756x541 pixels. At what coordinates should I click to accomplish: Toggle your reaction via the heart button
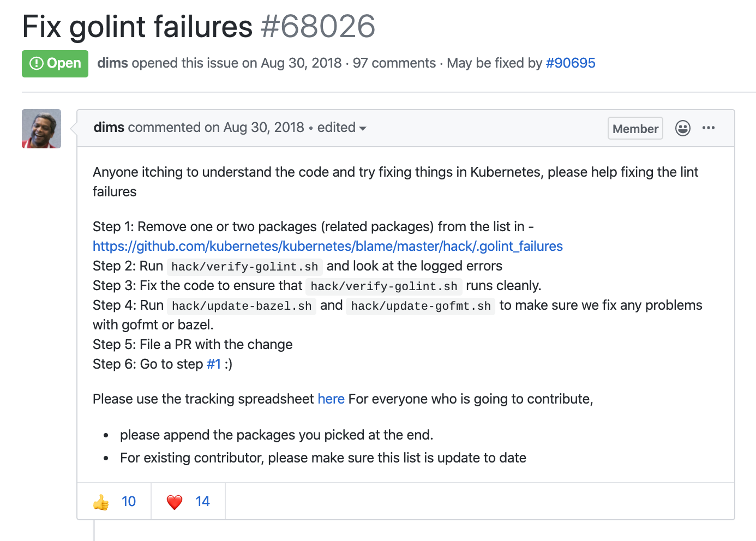pyautogui.click(x=188, y=501)
